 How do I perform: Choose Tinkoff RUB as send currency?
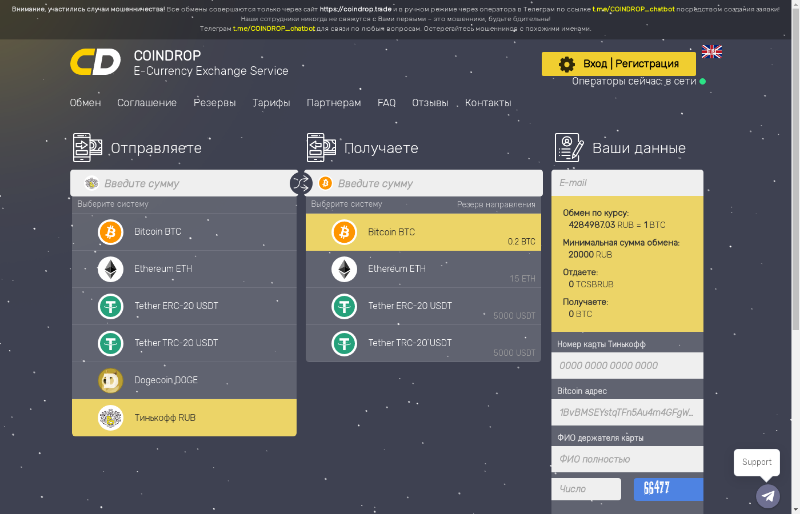coord(184,417)
